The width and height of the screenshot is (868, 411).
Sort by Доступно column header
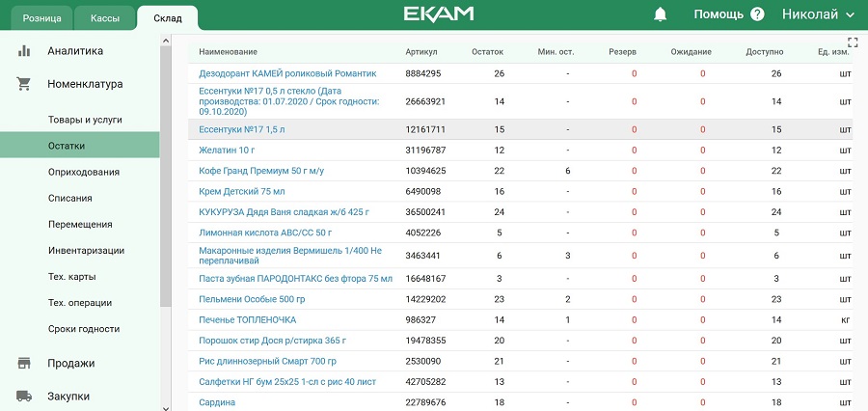coord(765,52)
